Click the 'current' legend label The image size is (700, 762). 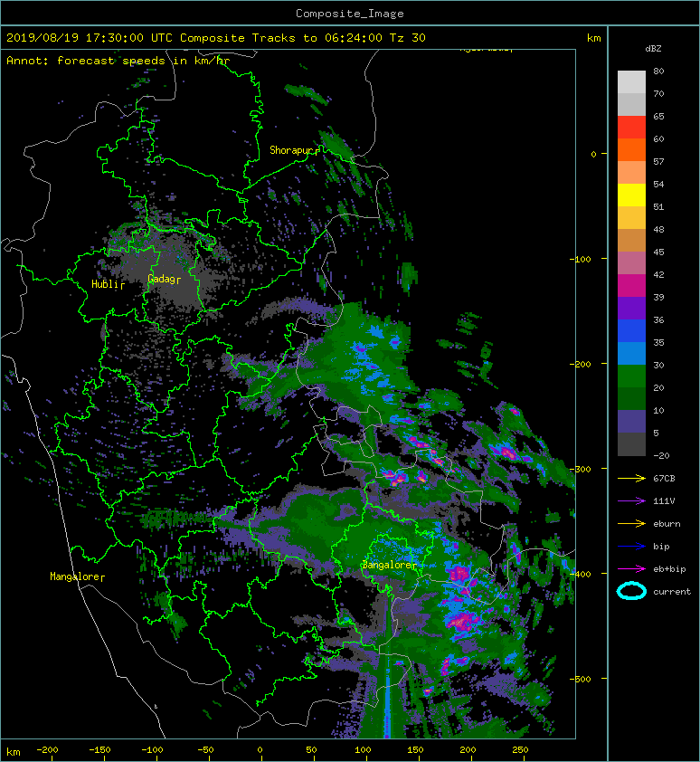click(672, 592)
